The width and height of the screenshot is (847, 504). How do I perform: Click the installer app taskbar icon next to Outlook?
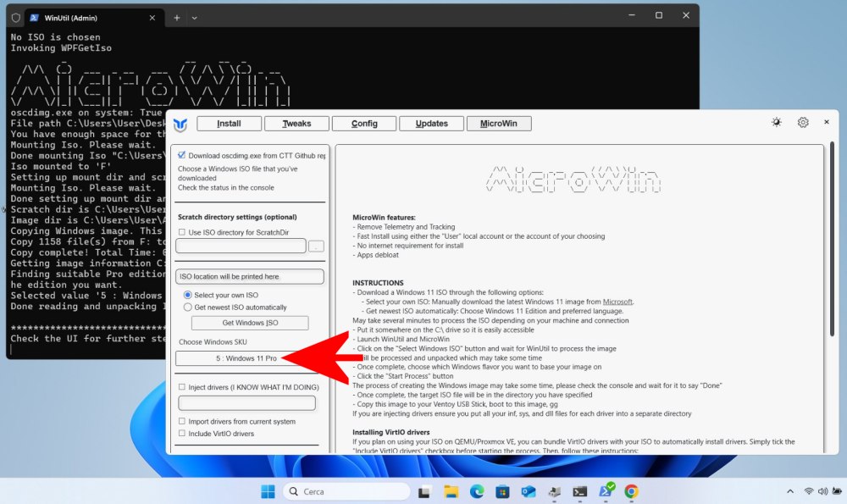coord(554,491)
